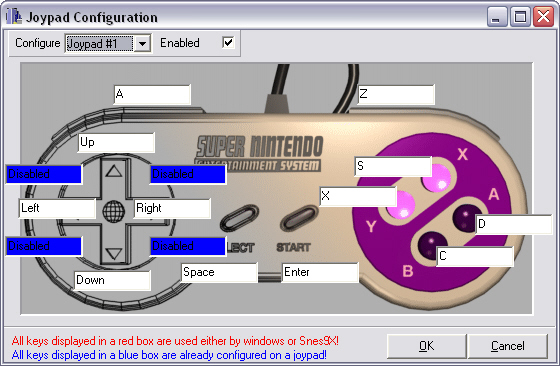560x366 pixels.
Task: Click the Up direction key field
Action: [x=116, y=142]
